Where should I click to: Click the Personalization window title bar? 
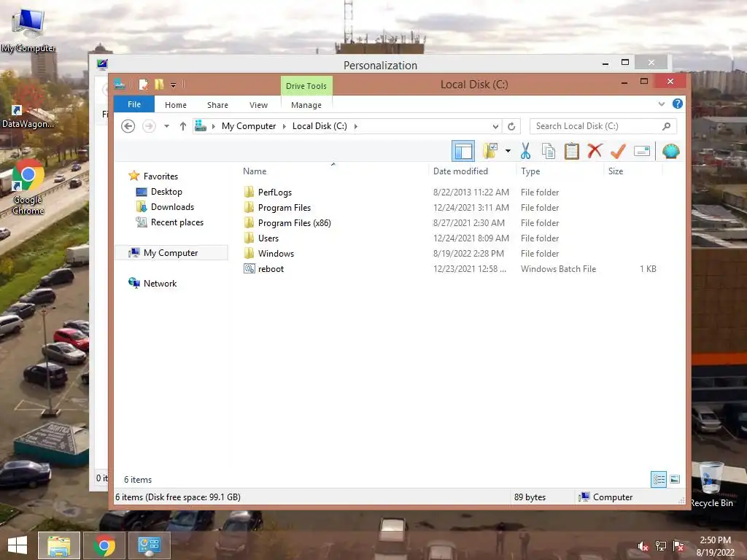380,65
